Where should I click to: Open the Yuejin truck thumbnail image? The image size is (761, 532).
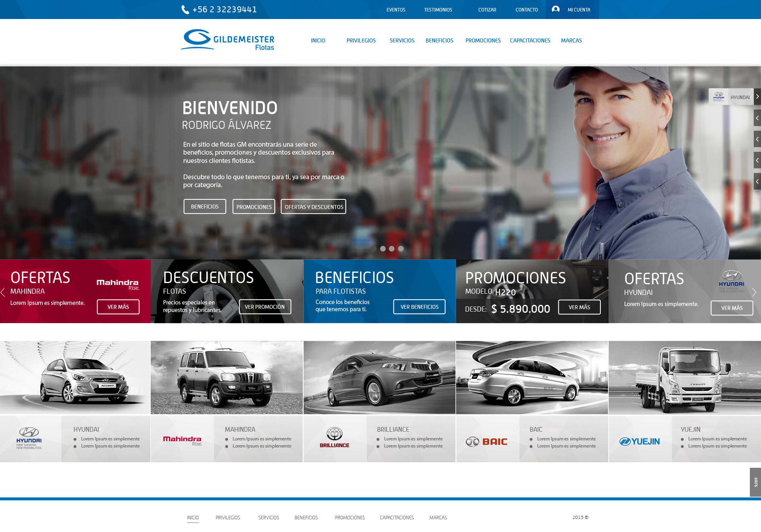tap(684, 377)
